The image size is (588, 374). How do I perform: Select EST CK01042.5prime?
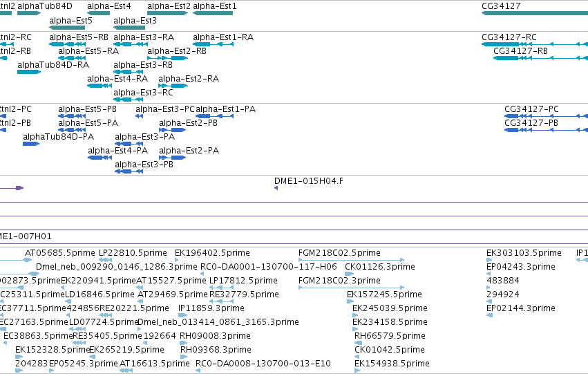[x=357, y=357]
